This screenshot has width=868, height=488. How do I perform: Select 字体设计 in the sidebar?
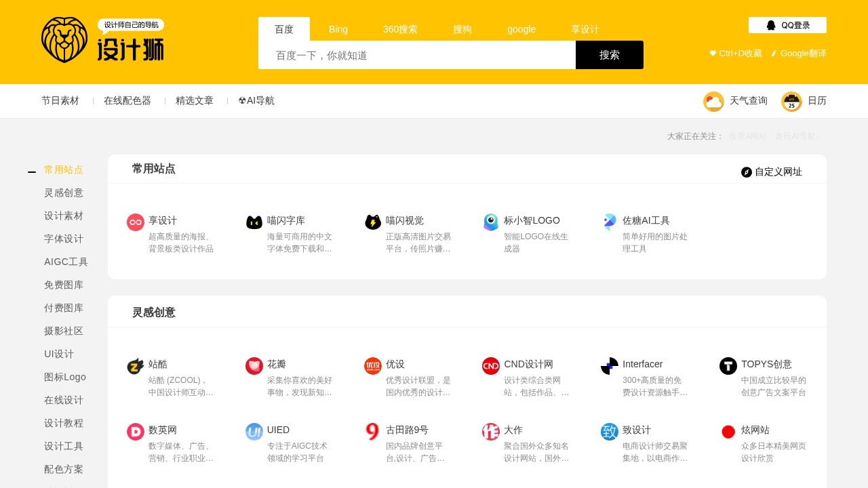(x=64, y=239)
